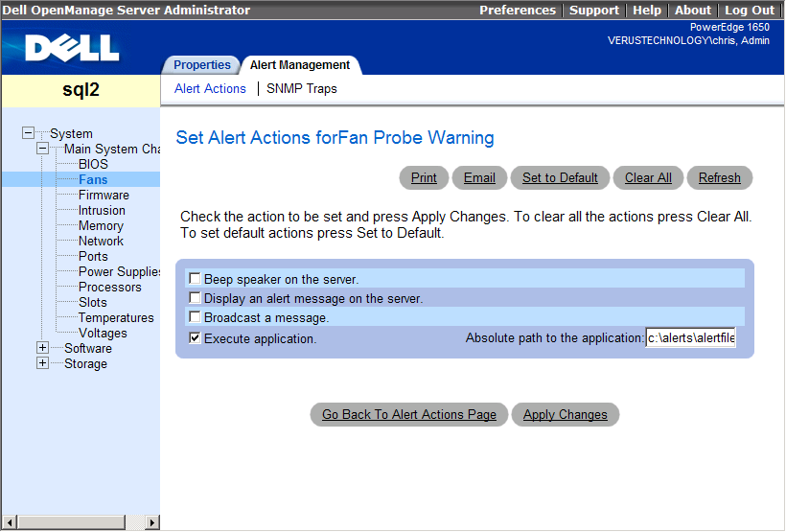The width and height of the screenshot is (786, 532).
Task: Click the Log Out link
Action: 749,10
